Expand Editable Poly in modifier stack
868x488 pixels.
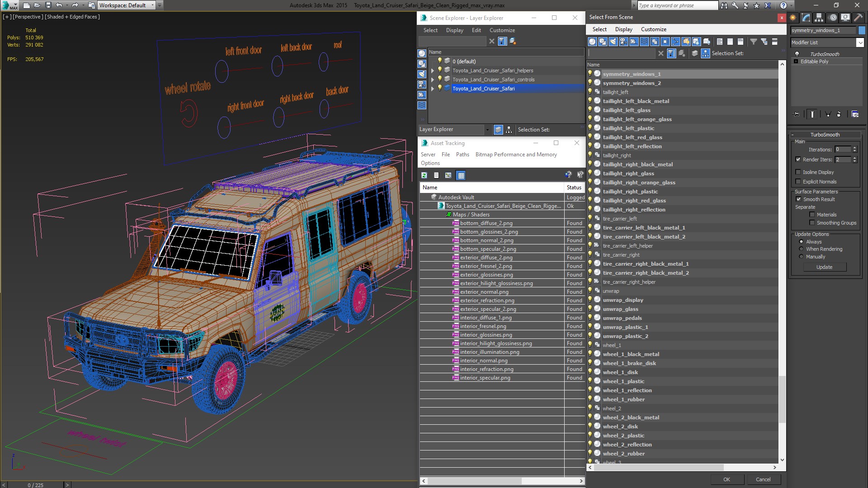tap(796, 61)
